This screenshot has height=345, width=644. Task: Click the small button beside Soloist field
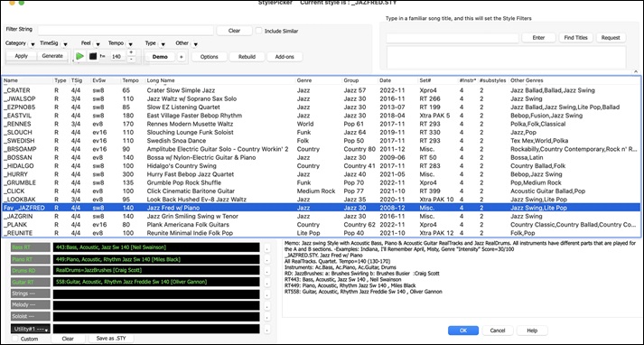(x=267, y=318)
